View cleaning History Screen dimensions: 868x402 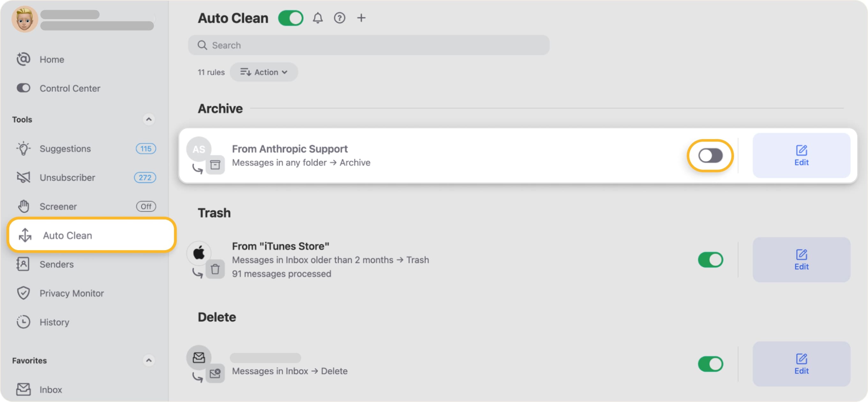coord(54,322)
